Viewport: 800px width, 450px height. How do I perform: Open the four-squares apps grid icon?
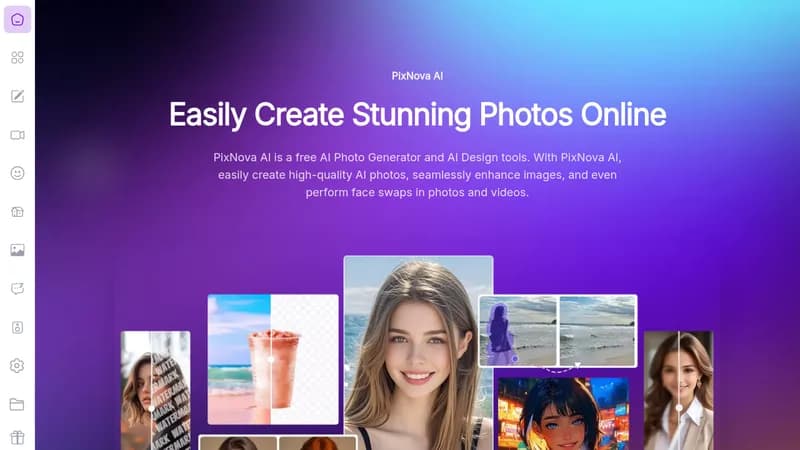[x=17, y=58]
